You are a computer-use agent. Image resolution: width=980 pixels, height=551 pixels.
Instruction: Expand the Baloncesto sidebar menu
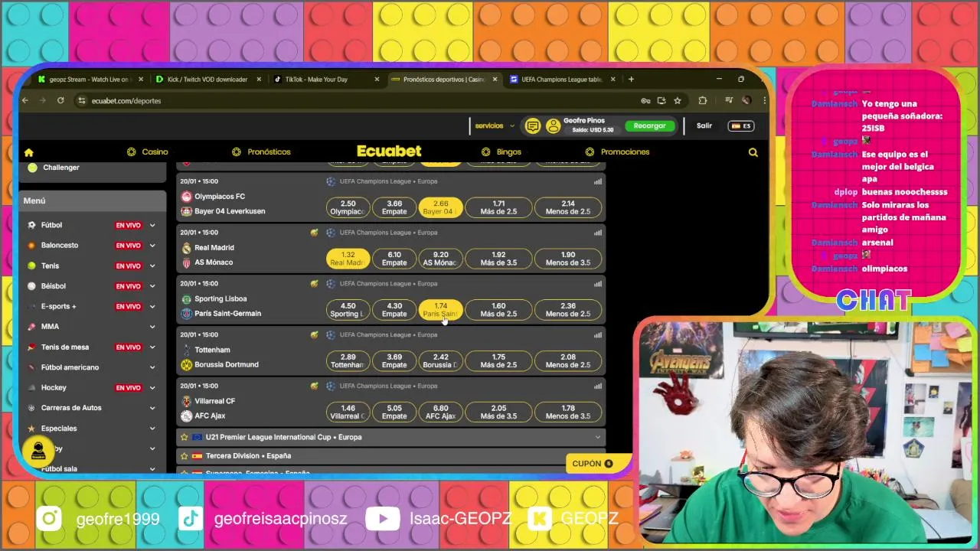point(152,246)
